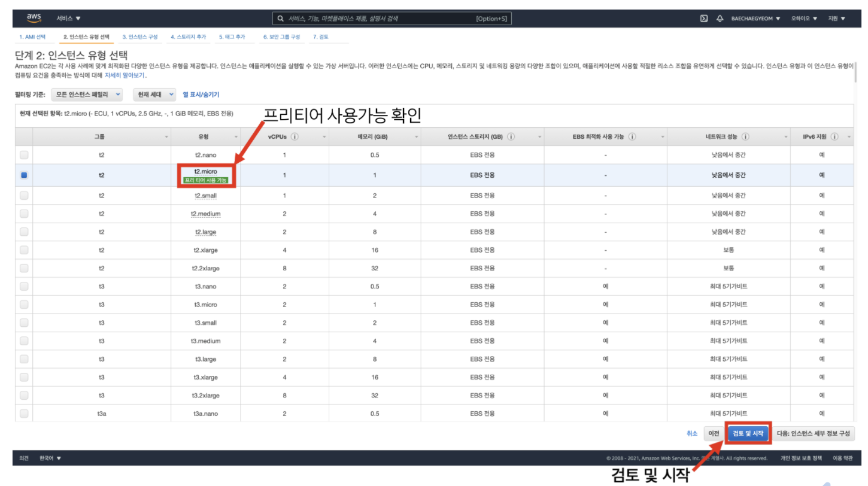
Task: Click the t3.2xlarge type cell
Action: tap(205, 396)
